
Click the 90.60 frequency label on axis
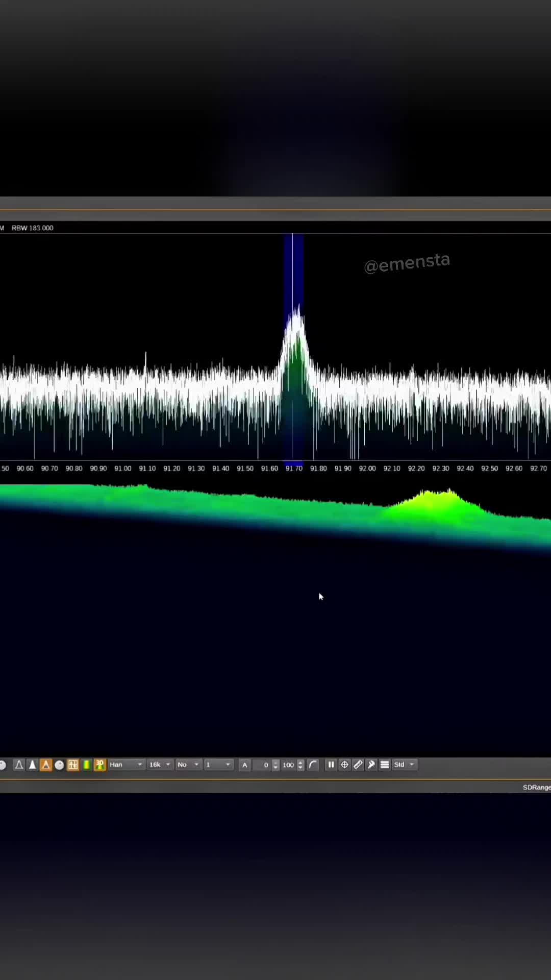pos(25,469)
